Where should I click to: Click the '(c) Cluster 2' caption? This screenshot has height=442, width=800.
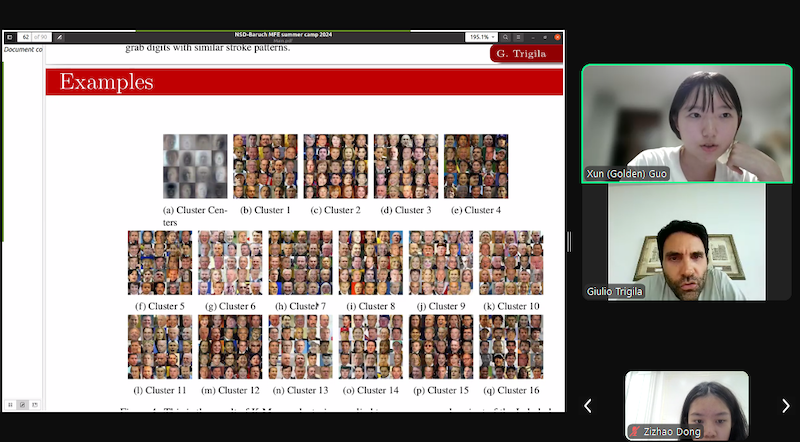point(336,210)
